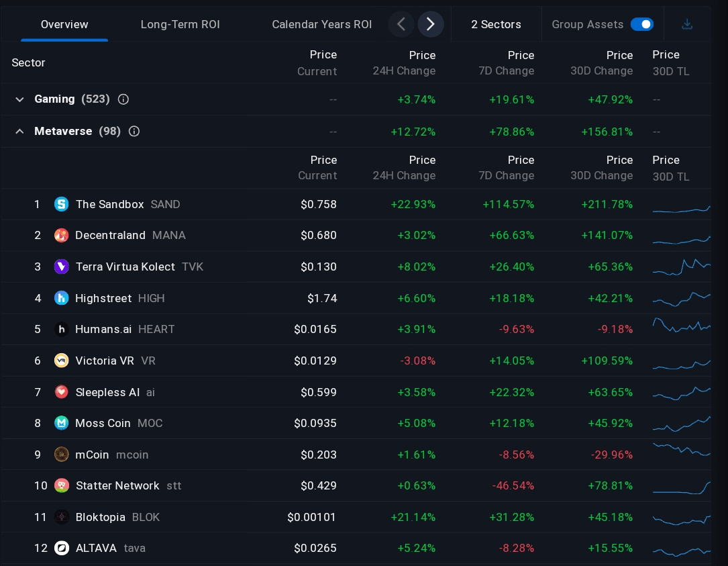728x566 pixels.
Task: Click the Statter Network sparkline chart
Action: coord(682,485)
